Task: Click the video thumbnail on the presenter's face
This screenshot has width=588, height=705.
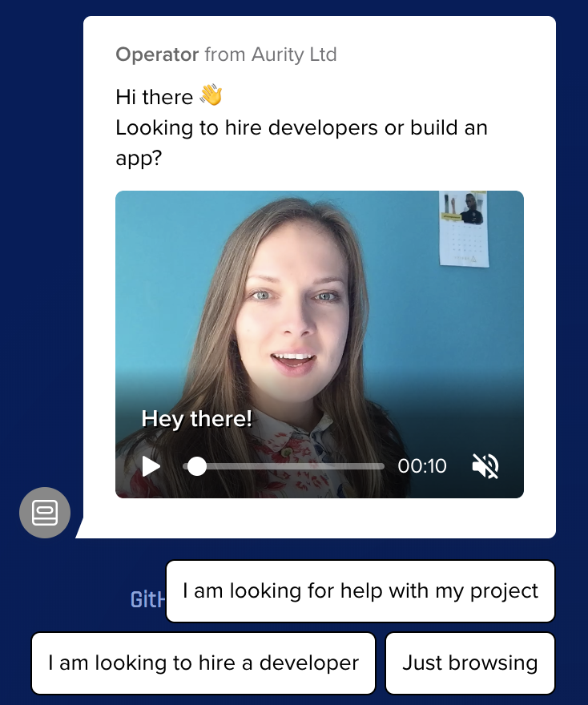Action: [x=297, y=312]
